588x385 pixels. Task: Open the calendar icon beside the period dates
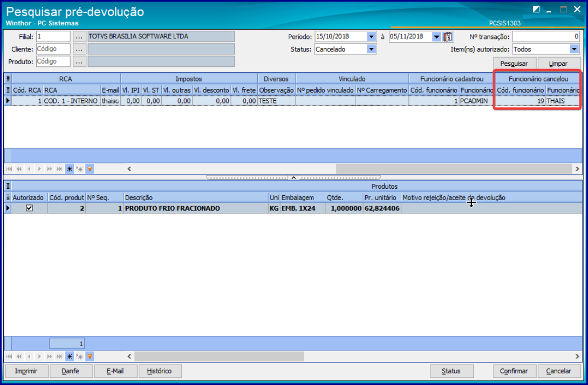coord(448,37)
